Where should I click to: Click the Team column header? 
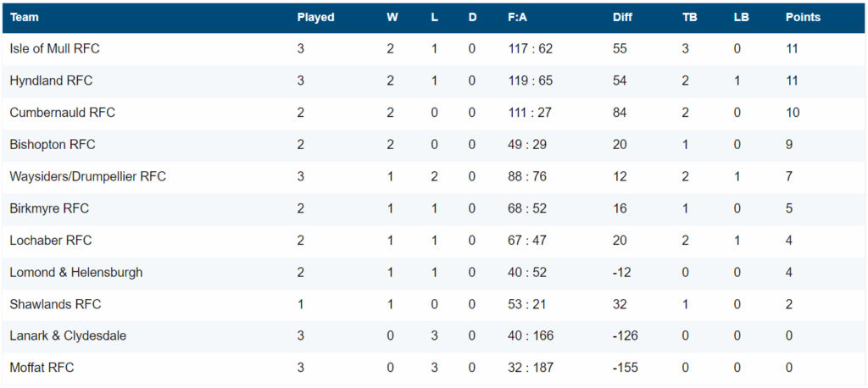[25, 17]
